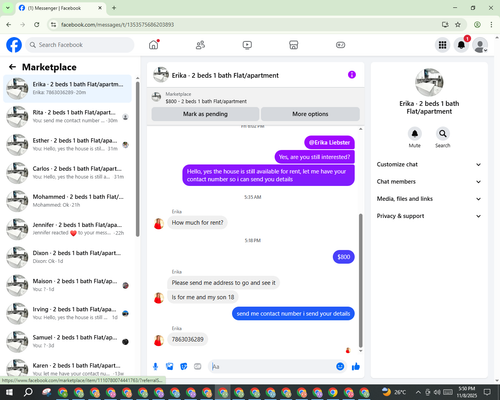Expand Privacy & support section

(x=429, y=216)
